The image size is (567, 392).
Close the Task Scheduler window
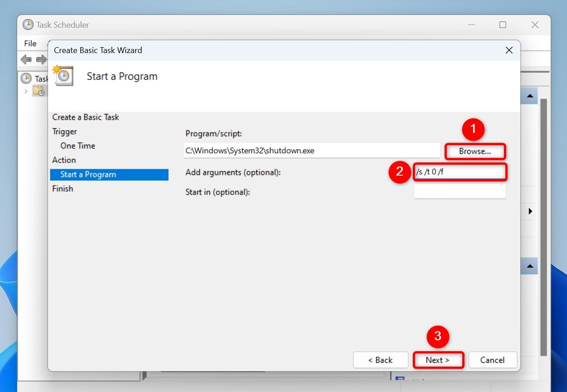(535, 25)
